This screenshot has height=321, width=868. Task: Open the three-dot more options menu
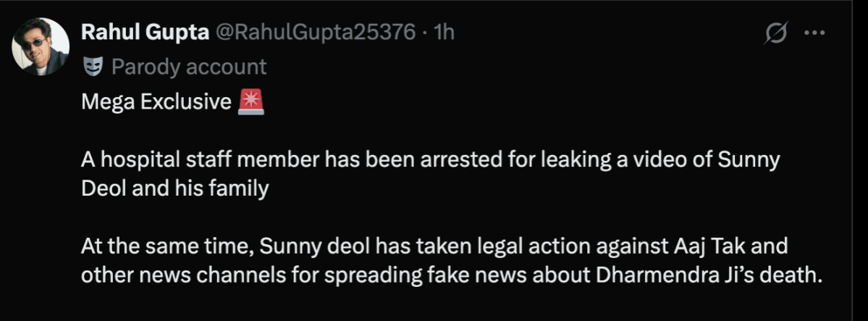pos(815,33)
